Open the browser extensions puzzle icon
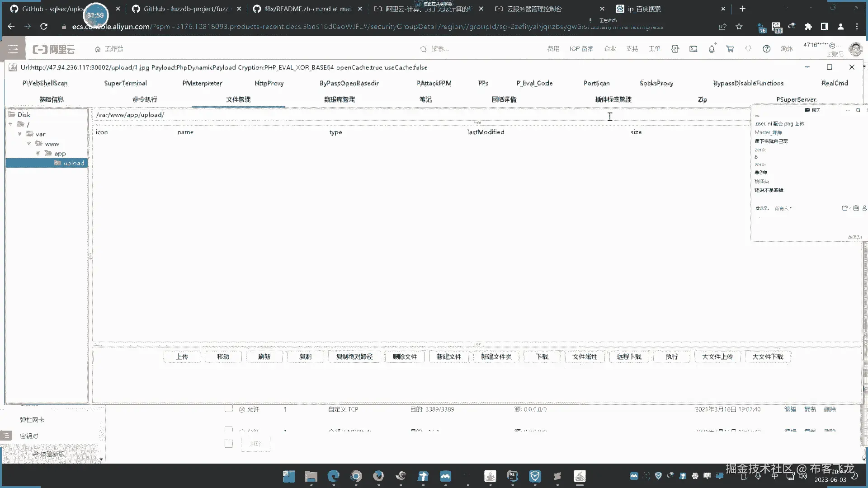The height and width of the screenshot is (488, 868). coord(808,27)
